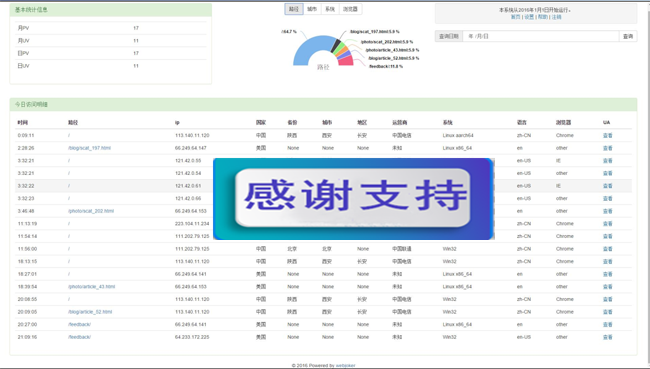This screenshot has height=369, width=650.
Task: Click the 今日访问明细 panel heading
Action: pos(323,104)
